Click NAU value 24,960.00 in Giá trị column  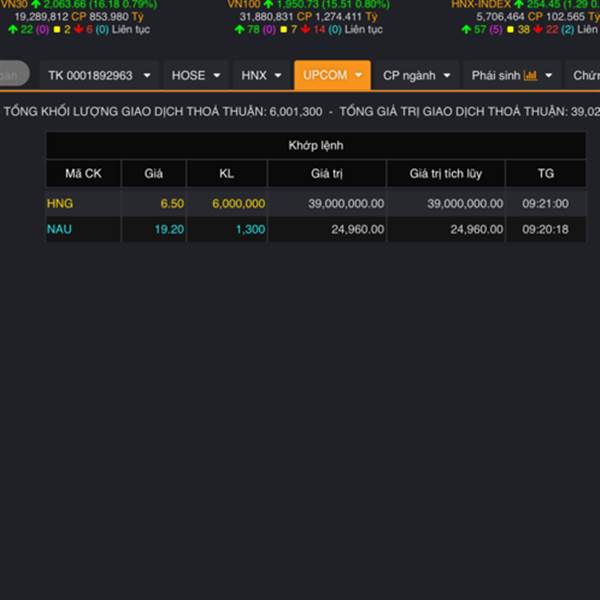point(358,229)
